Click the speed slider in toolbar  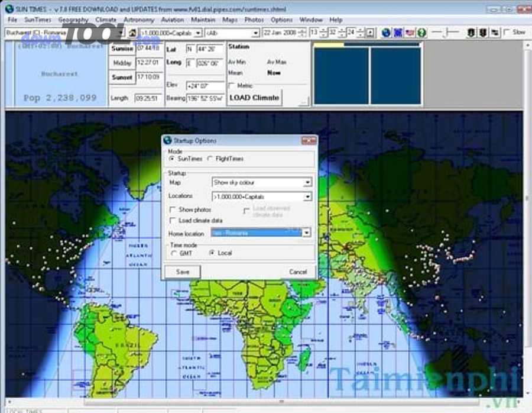(446, 33)
